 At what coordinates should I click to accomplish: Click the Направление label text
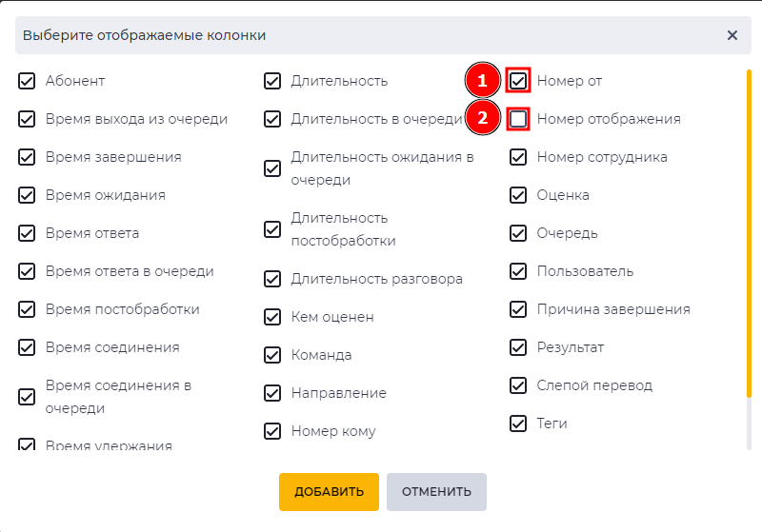[339, 393]
